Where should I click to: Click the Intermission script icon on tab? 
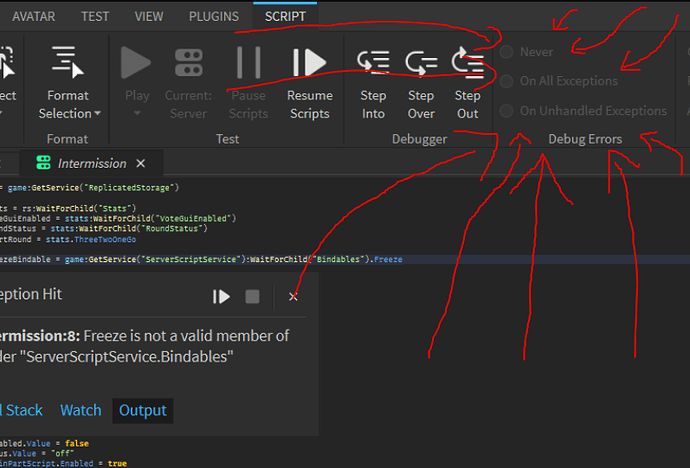(x=44, y=162)
